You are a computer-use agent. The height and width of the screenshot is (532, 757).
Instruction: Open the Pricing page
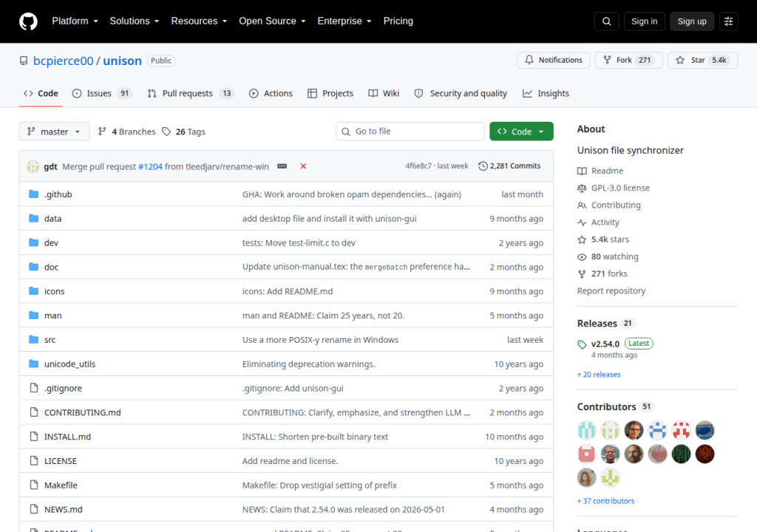[x=398, y=21]
